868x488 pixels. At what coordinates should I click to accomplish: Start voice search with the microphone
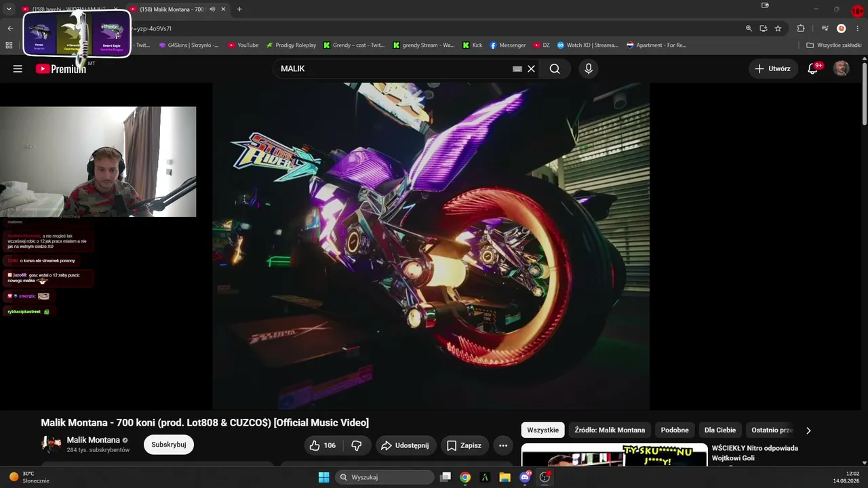[x=589, y=68]
